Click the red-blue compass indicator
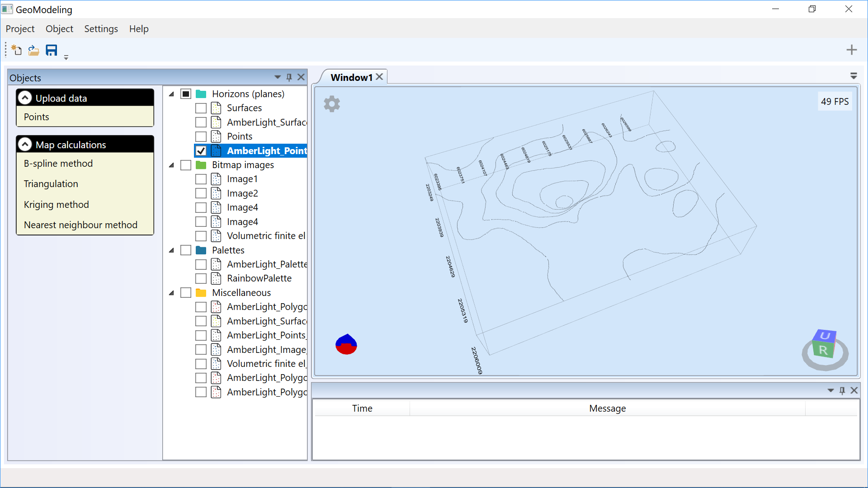The height and width of the screenshot is (488, 868). point(346,344)
